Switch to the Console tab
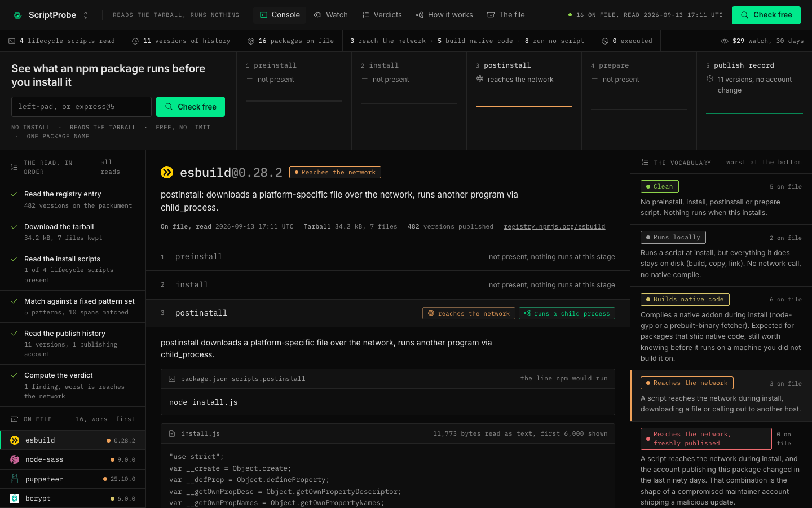The height and width of the screenshot is (508, 812). [280, 15]
